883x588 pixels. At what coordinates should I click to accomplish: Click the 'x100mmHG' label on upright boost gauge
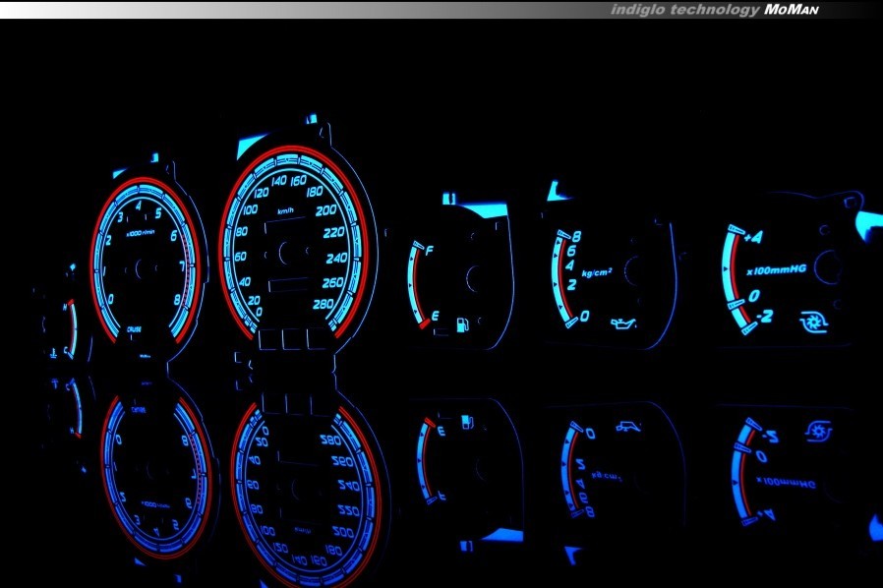coord(777,270)
